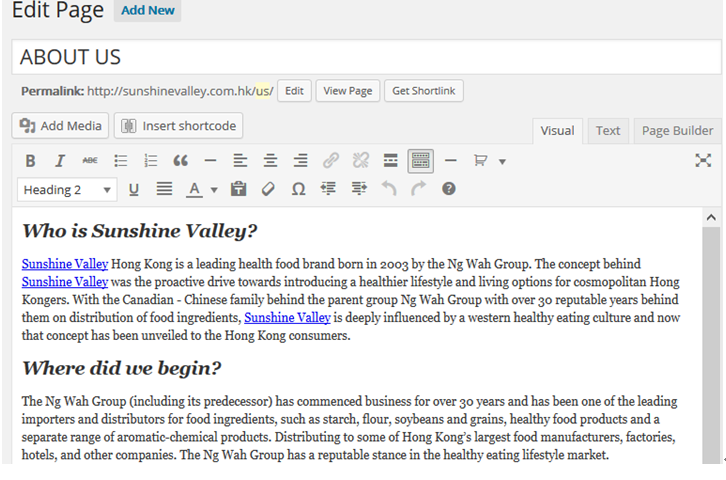Click the highlighted 'us' permalink slug
The width and height of the screenshot is (726, 480).
pyautogui.click(x=262, y=91)
